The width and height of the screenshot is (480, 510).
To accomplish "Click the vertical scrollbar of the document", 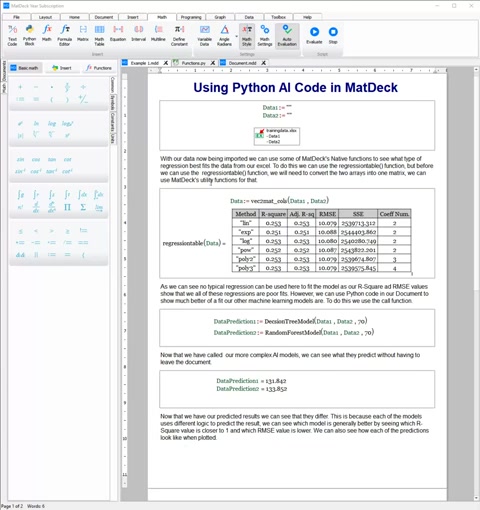I will (x=476, y=283).
